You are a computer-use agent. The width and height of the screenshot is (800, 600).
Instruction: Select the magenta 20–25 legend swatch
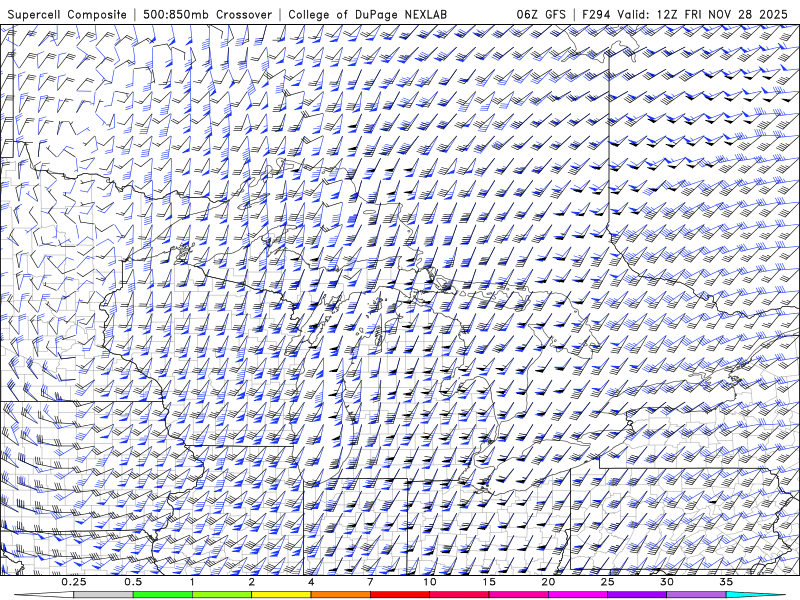pyautogui.click(x=578, y=595)
